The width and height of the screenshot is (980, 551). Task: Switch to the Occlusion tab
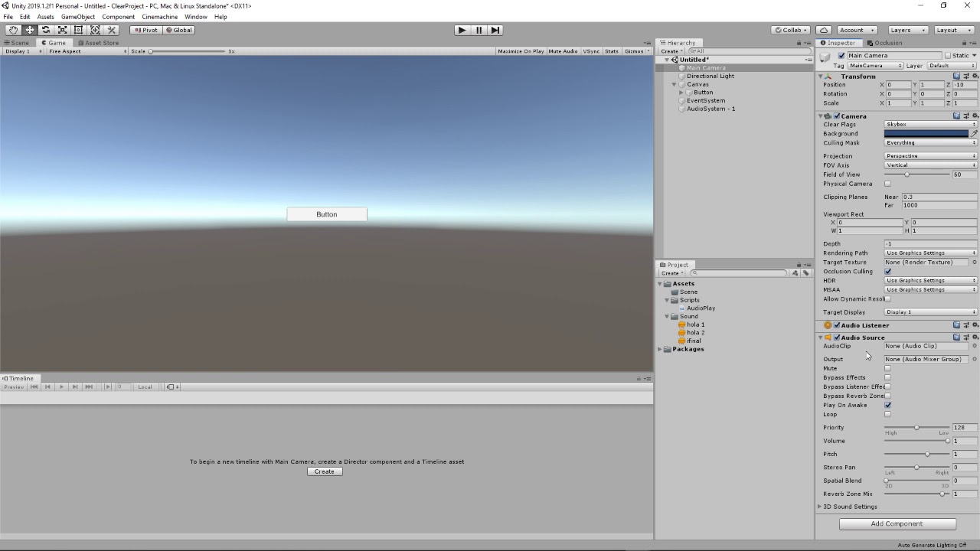pyautogui.click(x=885, y=43)
